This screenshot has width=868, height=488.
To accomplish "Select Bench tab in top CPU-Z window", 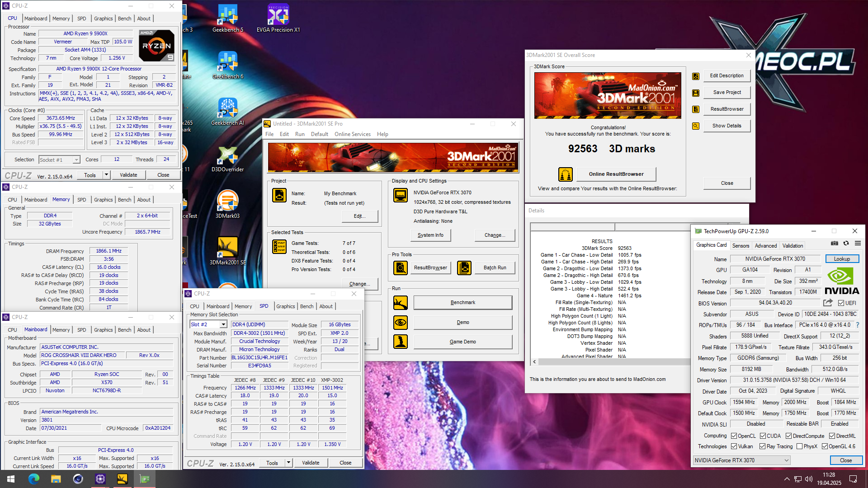I will point(124,19).
